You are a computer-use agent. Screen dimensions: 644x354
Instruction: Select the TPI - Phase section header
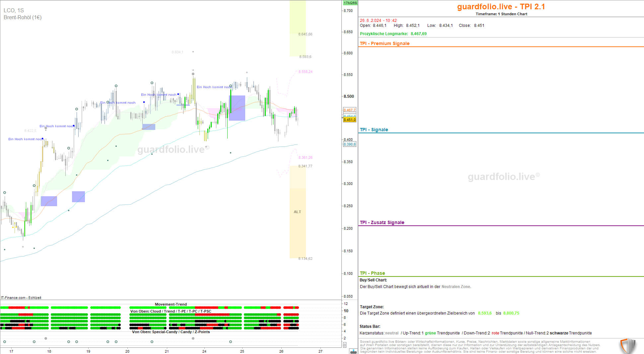(373, 273)
